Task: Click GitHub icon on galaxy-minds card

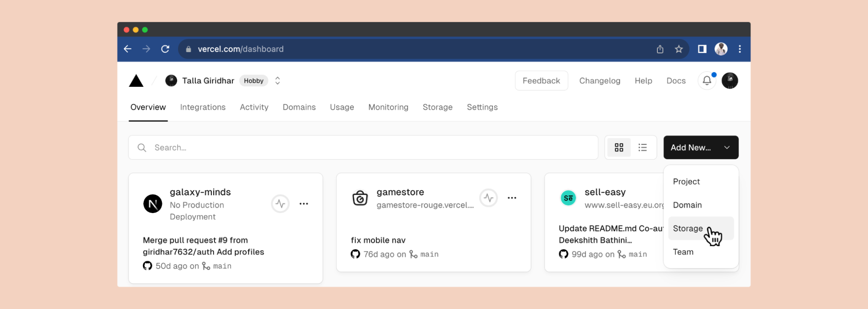Action: point(148,266)
